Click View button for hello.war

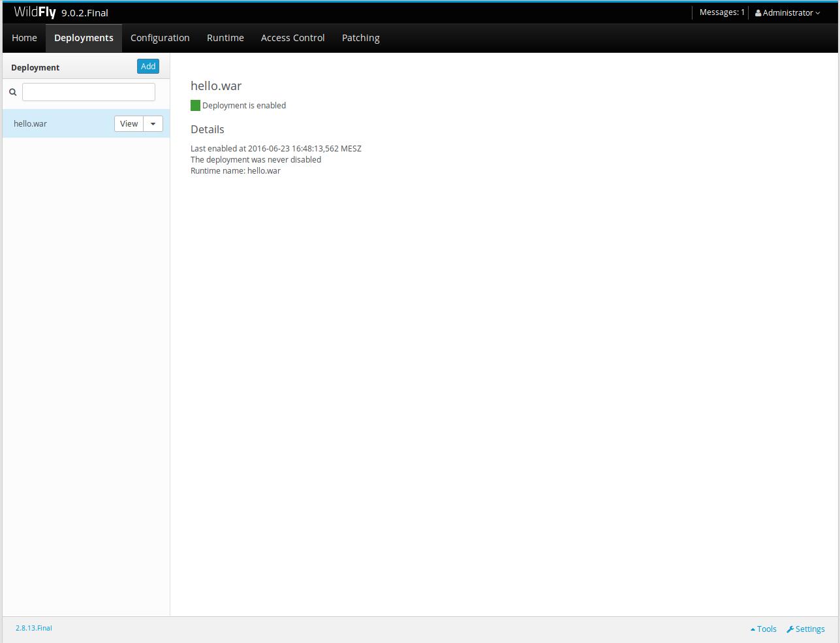[x=129, y=123]
